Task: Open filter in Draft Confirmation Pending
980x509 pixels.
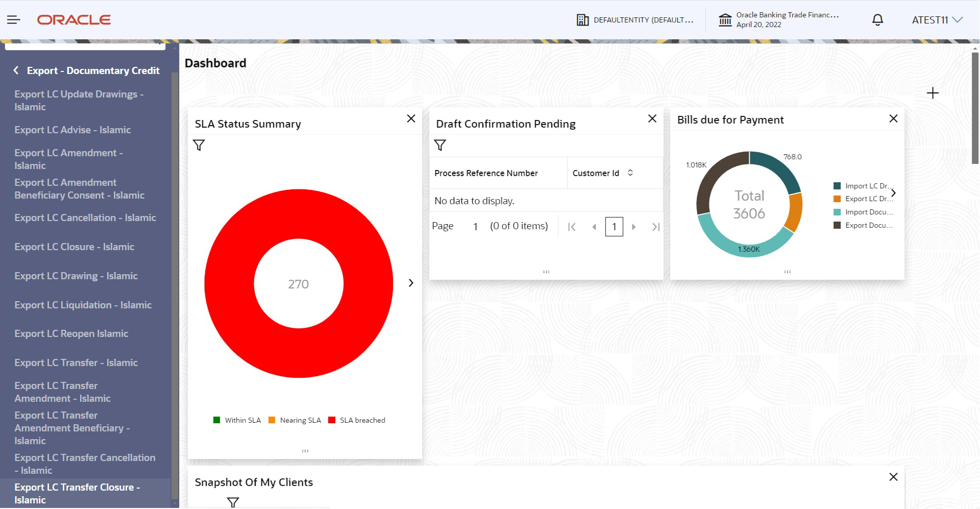Action: point(440,146)
